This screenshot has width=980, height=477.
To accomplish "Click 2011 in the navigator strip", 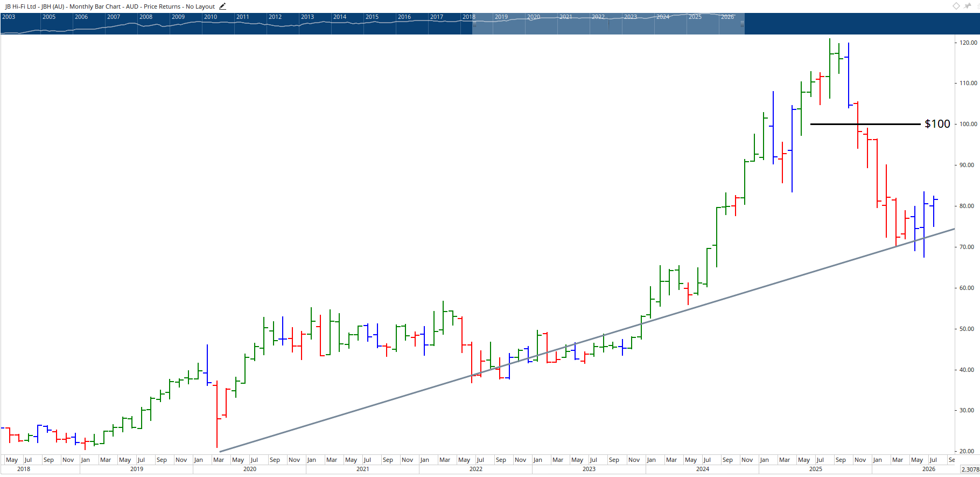I will pyautogui.click(x=243, y=17).
